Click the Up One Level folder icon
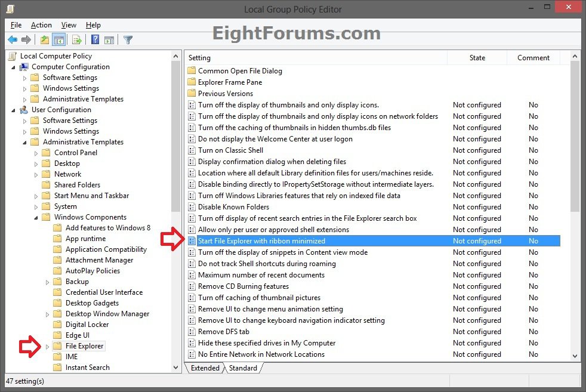The image size is (586, 392). (45, 40)
